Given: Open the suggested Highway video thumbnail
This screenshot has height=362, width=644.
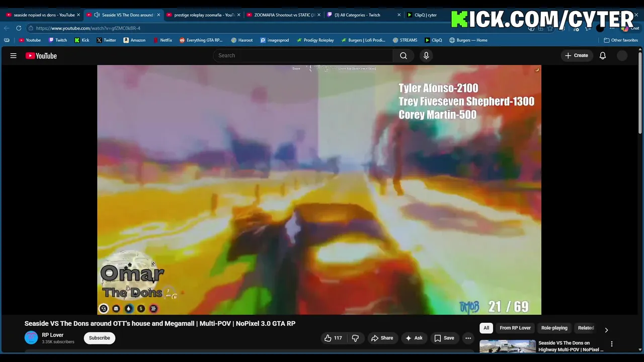Looking at the screenshot, I should point(507,346).
